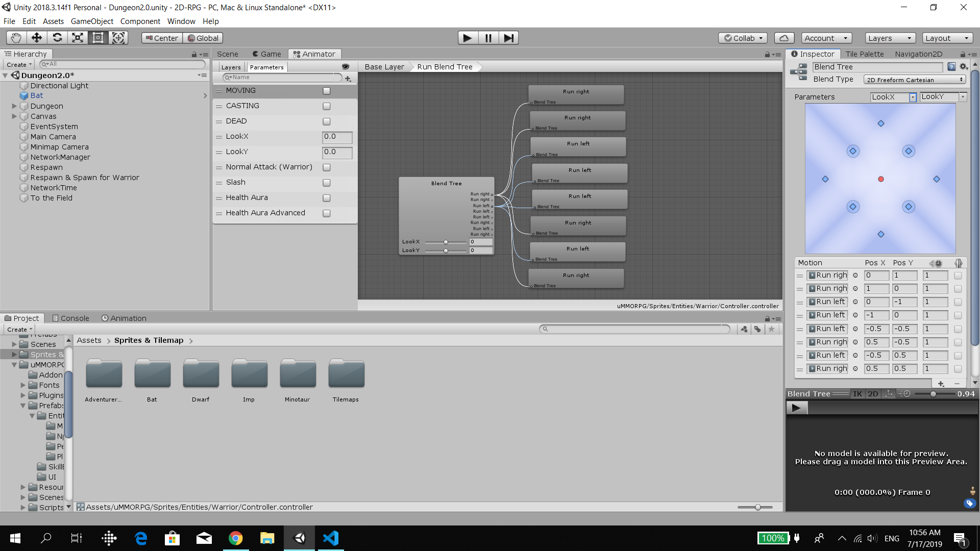Switch to the Console tab
The image size is (980, 551).
[70, 318]
